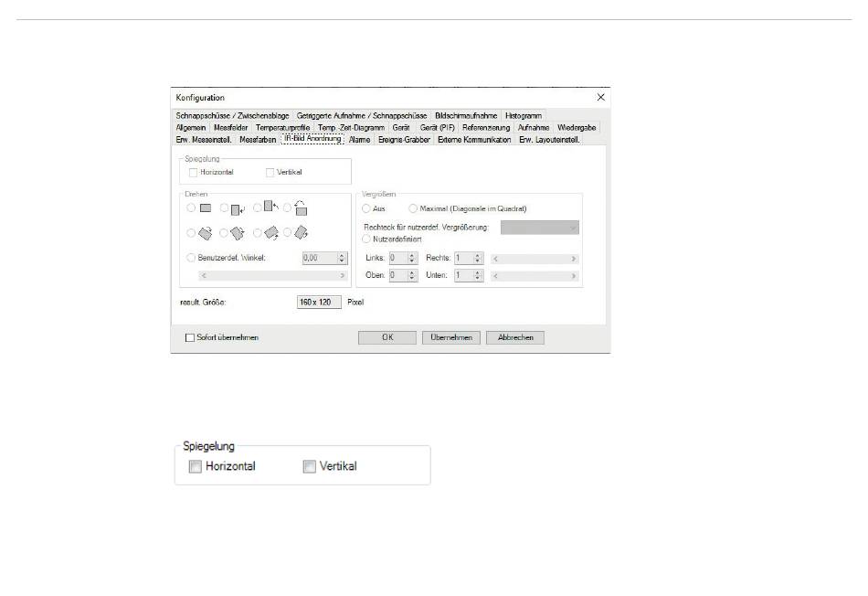Tick Vertikal in the enlarged Spiegelung image
868x596 pixels.
pos(309,466)
